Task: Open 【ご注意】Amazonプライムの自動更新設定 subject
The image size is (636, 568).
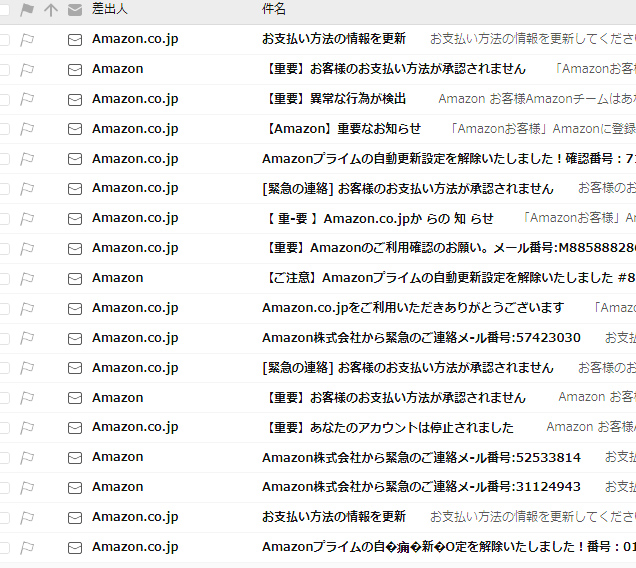Action: coord(449,278)
